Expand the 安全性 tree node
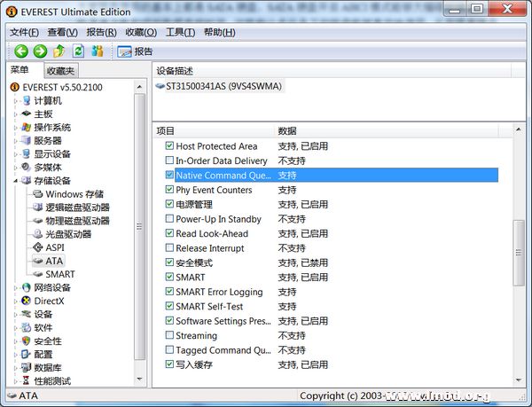 [x=15, y=341]
